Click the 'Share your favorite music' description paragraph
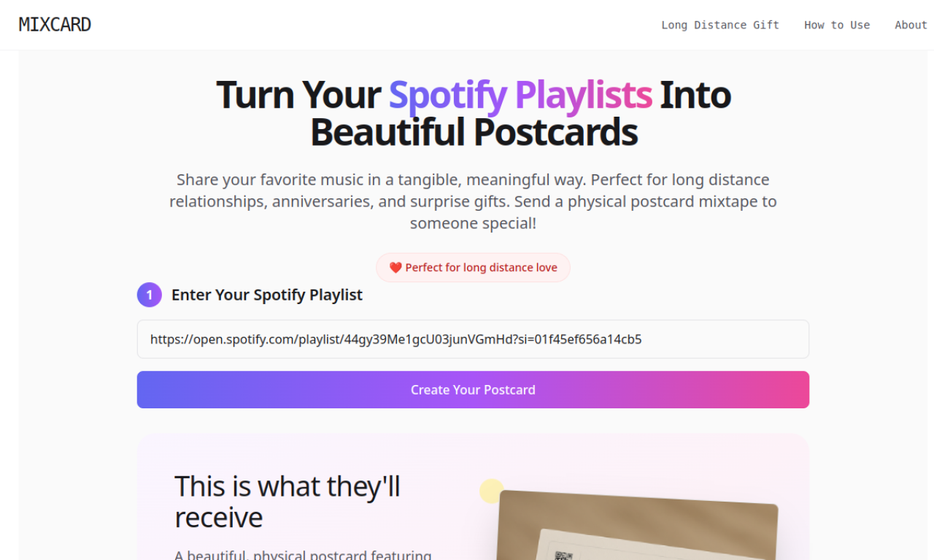This screenshot has width=934, height=560. click(473, 201)
